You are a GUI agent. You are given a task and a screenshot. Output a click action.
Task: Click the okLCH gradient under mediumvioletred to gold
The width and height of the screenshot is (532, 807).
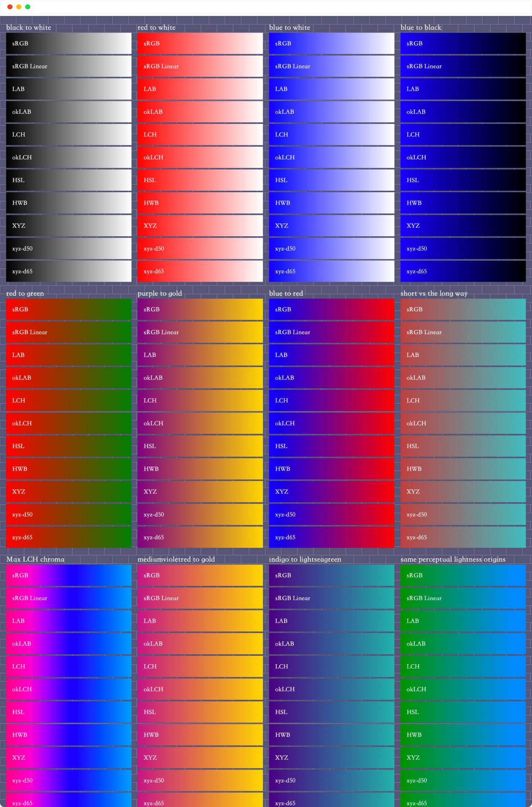click(200, 689)
